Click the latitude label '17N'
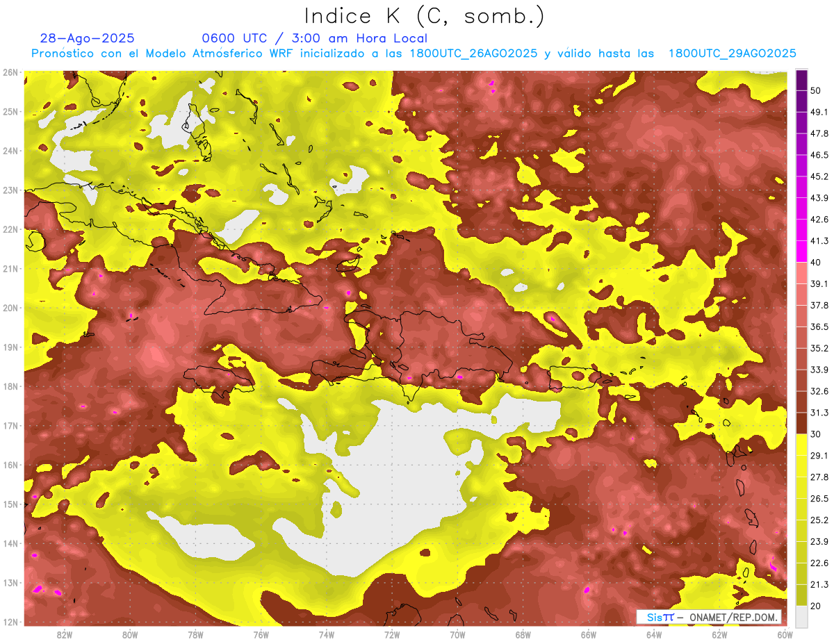Viewport: 834px width, 644px height. pos(10,425)
